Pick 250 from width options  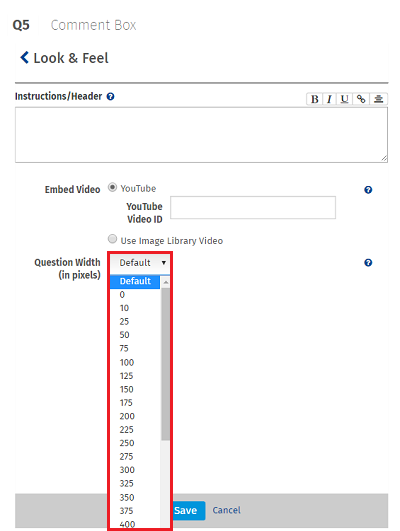135,443
